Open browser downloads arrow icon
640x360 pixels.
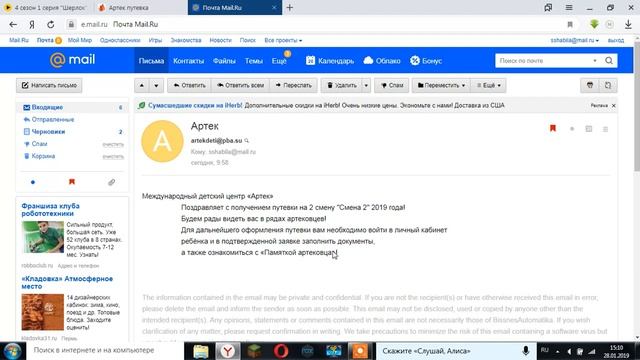pyautogui.click(x=628, y=24)
